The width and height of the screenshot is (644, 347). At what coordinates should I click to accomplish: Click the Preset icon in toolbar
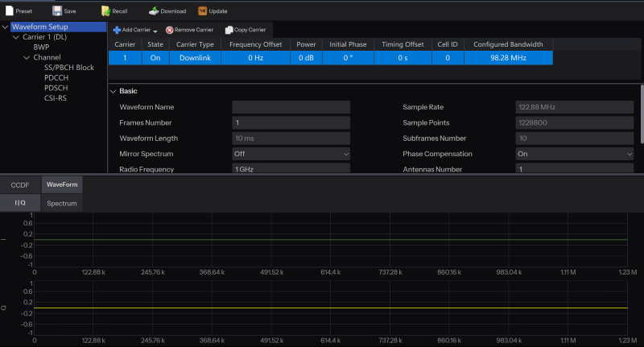tap(9, 11)
